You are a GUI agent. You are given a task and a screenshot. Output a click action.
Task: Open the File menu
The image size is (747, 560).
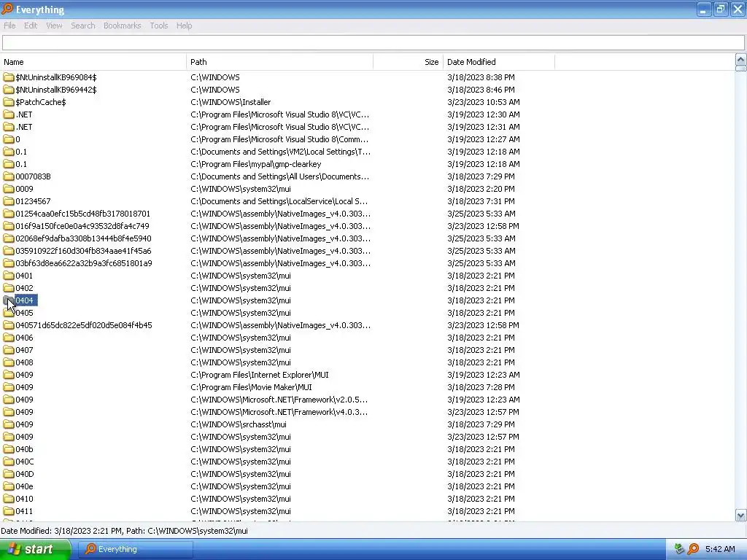point(9,26)
